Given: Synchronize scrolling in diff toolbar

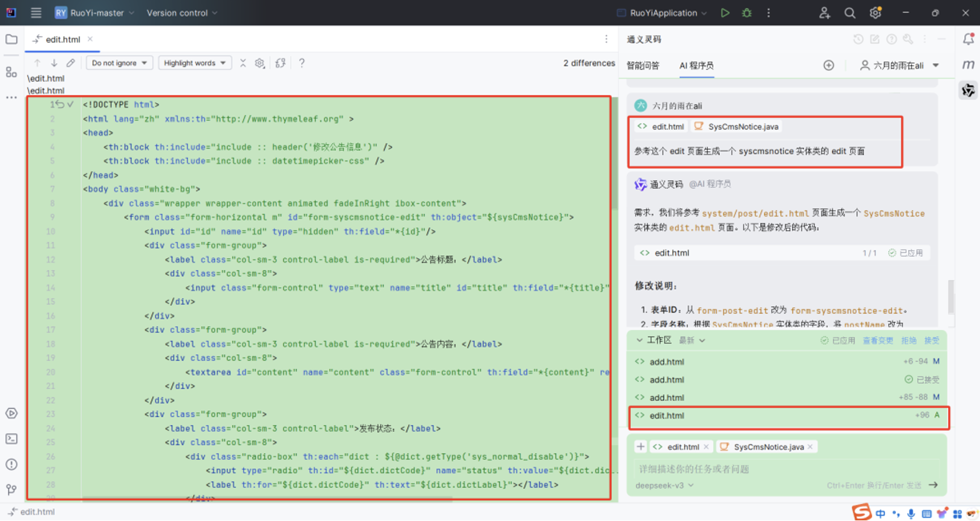Looking at the screenshot, I should [x=281, y=63].
